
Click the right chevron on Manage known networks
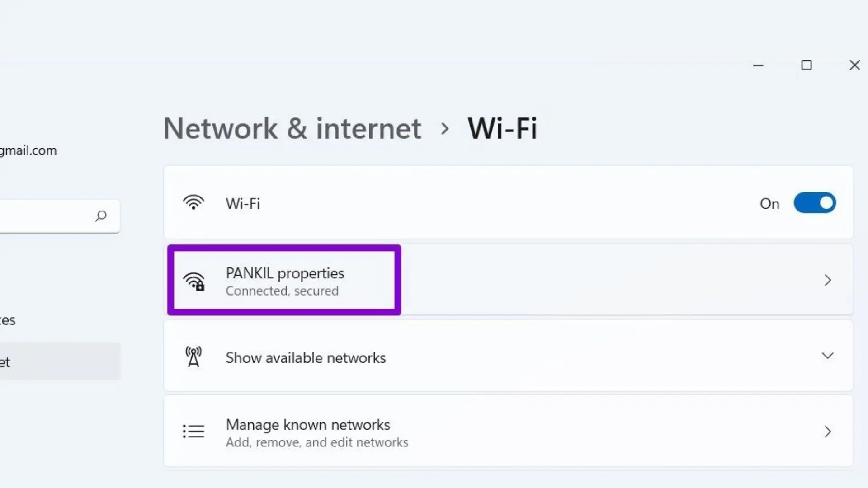(x=827, y=432)
